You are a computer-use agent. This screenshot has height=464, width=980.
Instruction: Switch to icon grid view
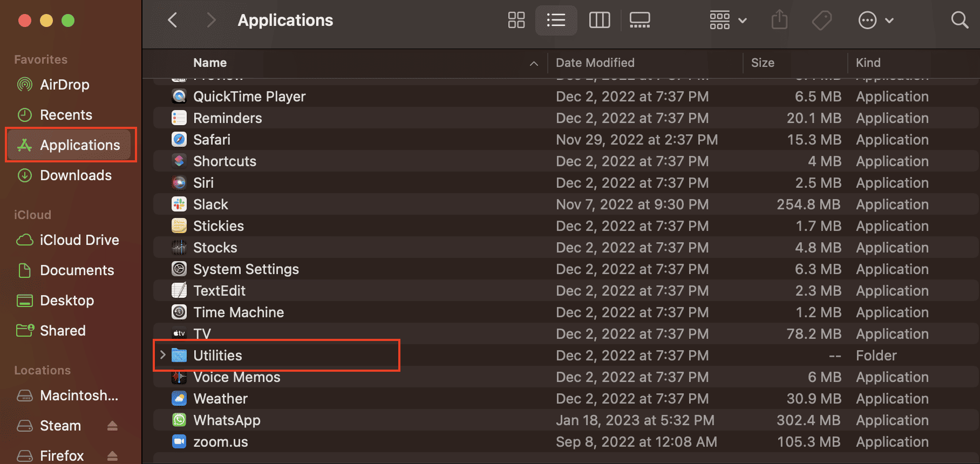[516, 21]
